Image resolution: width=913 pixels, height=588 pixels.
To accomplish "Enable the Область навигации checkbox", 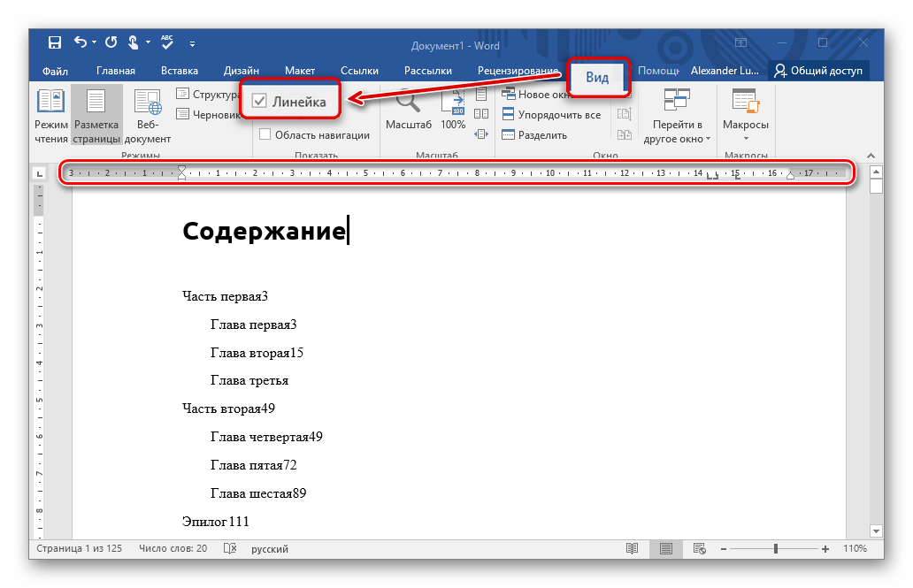I will point(265,134).
